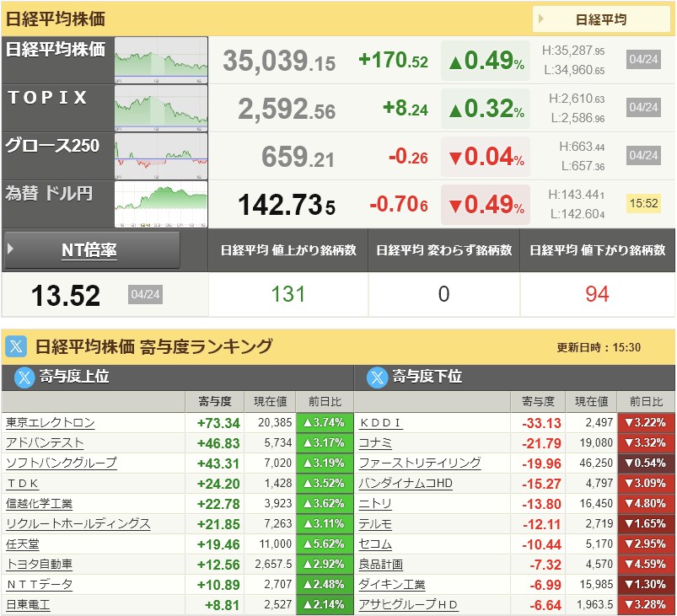677x616 pixels.
Task: Open ＮＴＴデータ stock link
Action: pos(40,585)
